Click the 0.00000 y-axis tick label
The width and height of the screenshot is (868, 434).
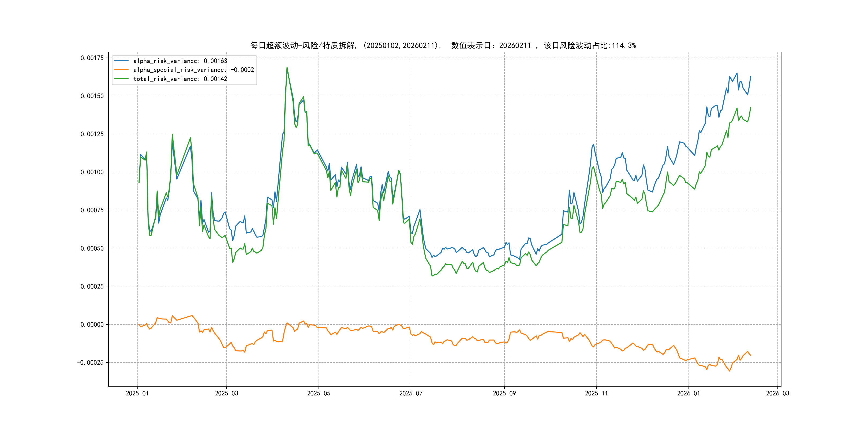click(92, 324)
